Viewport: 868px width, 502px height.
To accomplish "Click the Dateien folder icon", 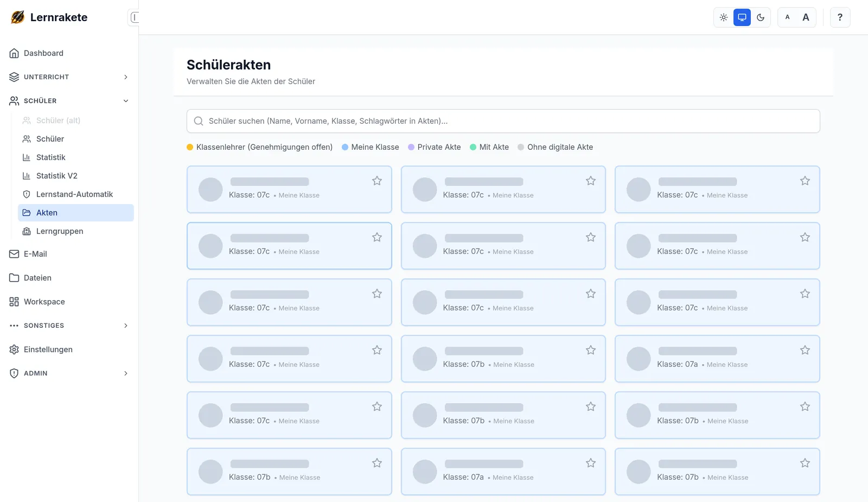I will 14,278.
